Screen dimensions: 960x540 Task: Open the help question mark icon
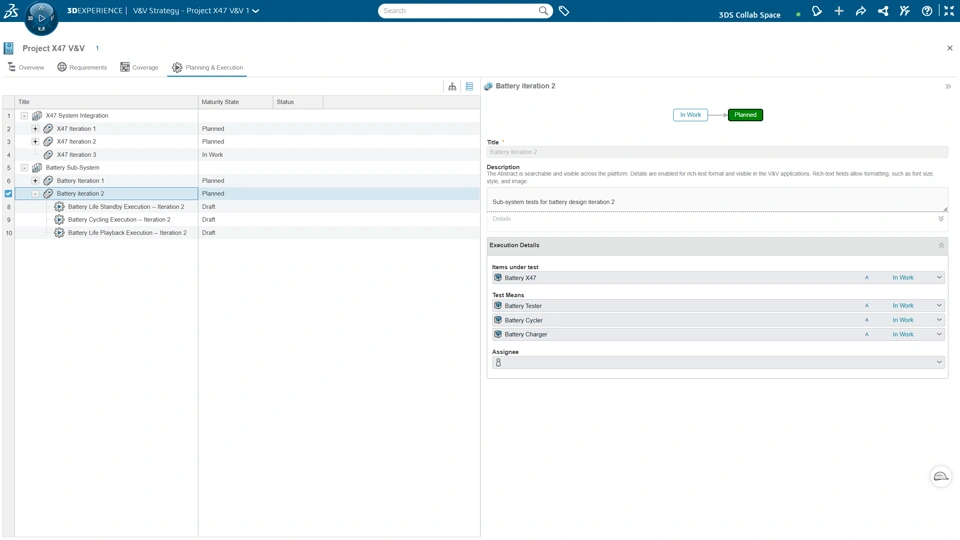click(x=927, y=11)
